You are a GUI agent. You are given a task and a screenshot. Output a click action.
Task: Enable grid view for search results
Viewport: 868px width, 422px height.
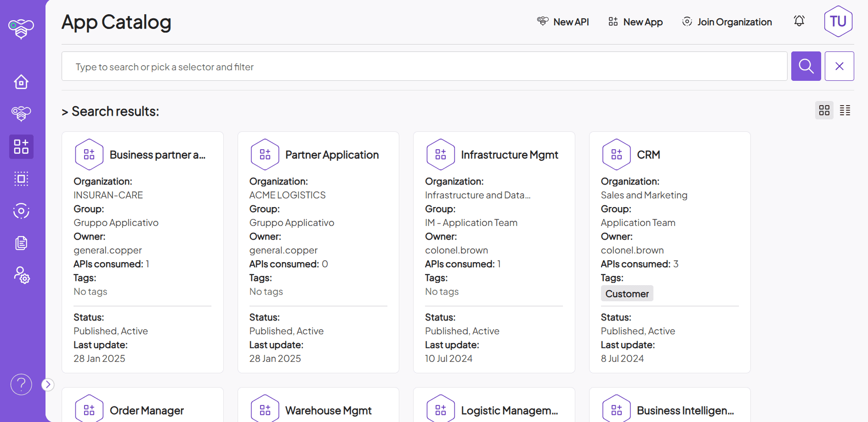pos(824,110)
